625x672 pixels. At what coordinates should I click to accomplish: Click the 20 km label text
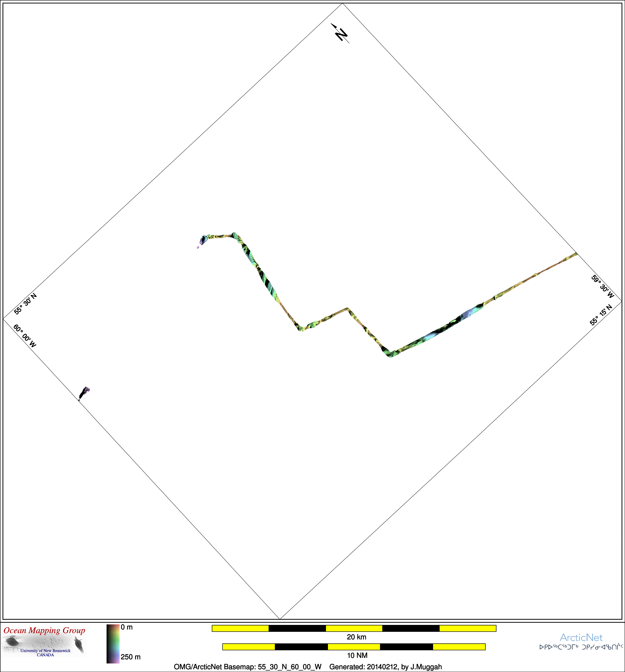[356, 637]
